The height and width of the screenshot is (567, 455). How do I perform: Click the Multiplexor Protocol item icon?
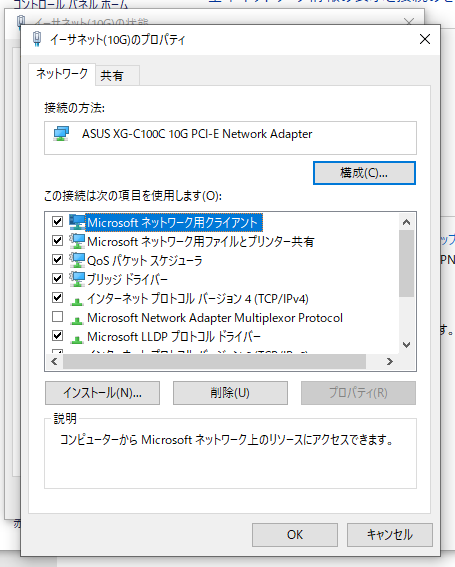click(x=77, y=320)
